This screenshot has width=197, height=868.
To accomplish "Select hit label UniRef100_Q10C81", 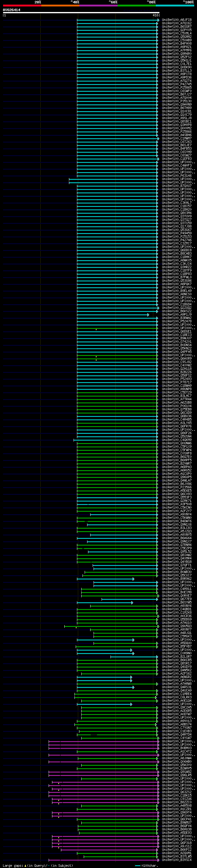I will click(177, 111).
